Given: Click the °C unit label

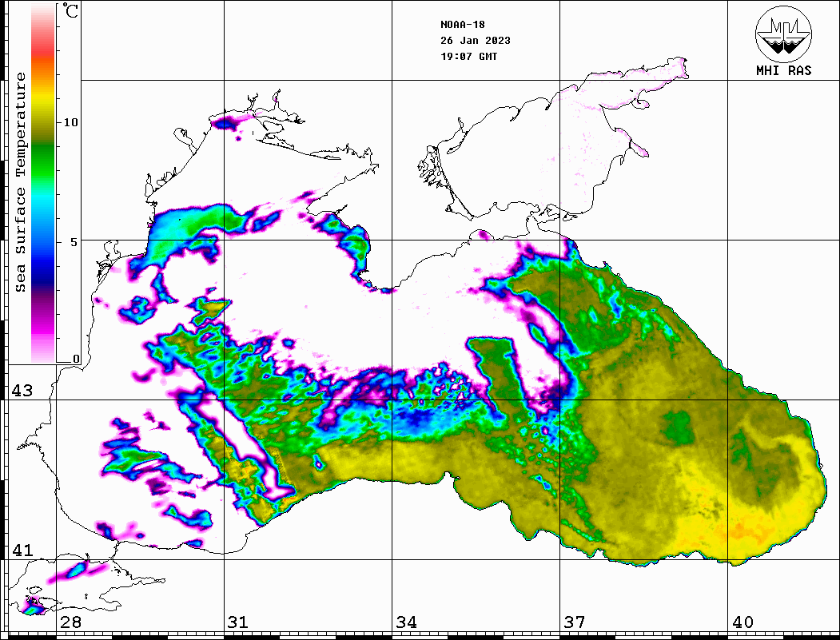Looking at the screenshot, I should click(x=69, y=10).
